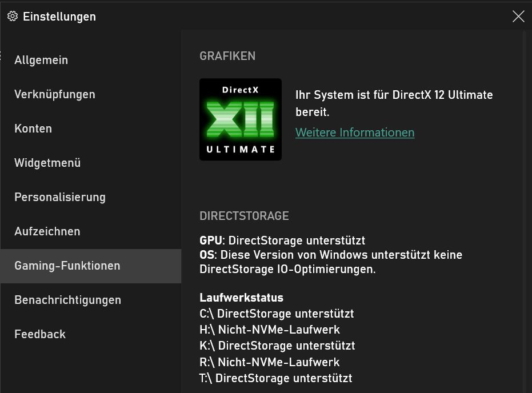The width and height of the screenshot is (532, 393).
Task: Click 'Ihr System ist für DirectX 12 Ultimate bereit' text
Action: click(394, 103)
